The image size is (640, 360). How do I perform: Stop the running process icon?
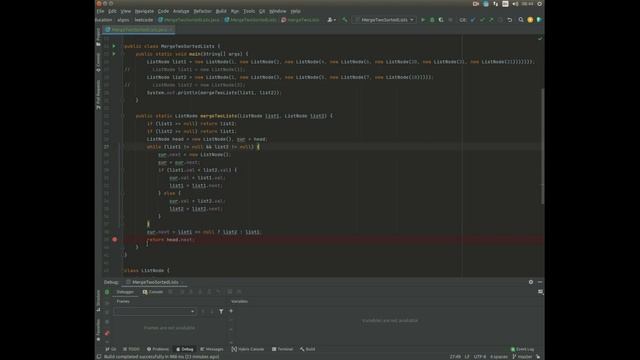tap(451, 20)
